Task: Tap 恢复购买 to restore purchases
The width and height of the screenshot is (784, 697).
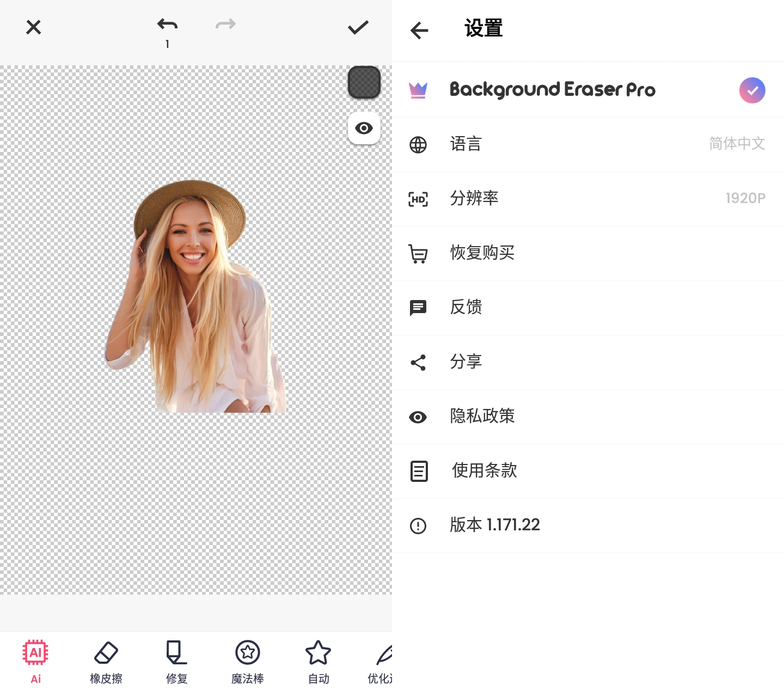Action: (588, 253)
